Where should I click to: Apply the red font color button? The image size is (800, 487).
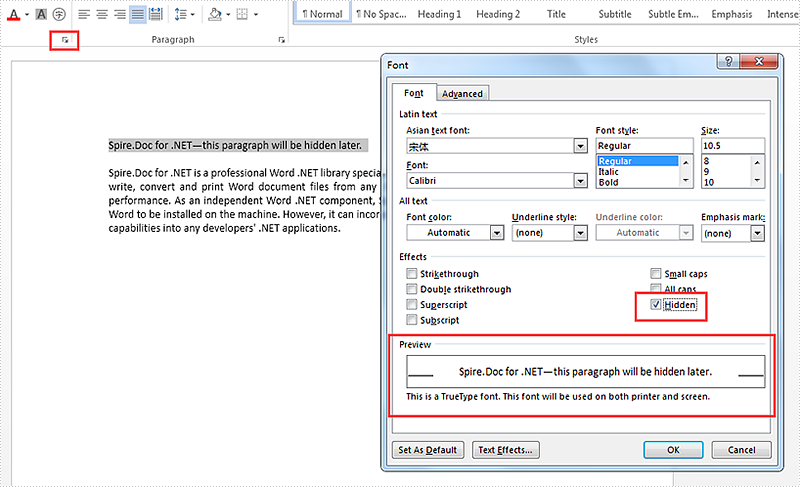(x=14, y=14)
